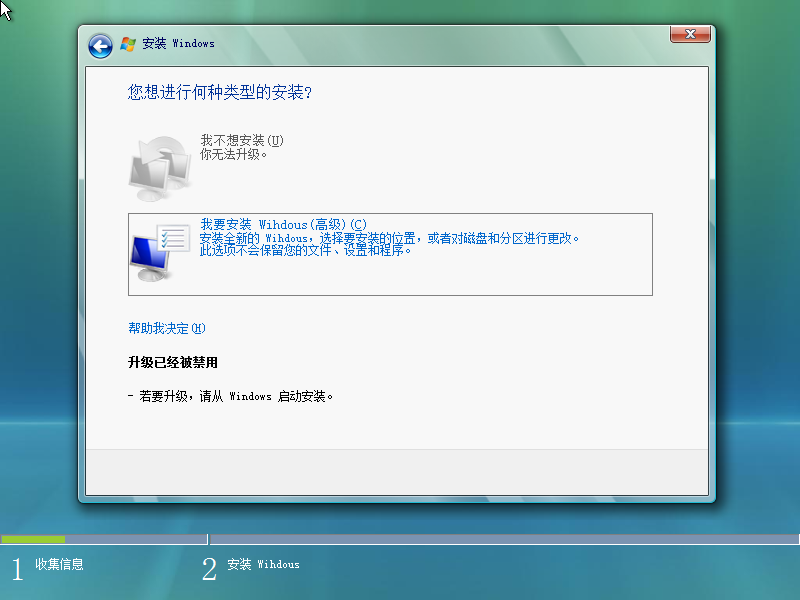Click the large number 2 step indicator

pos(209,568)
